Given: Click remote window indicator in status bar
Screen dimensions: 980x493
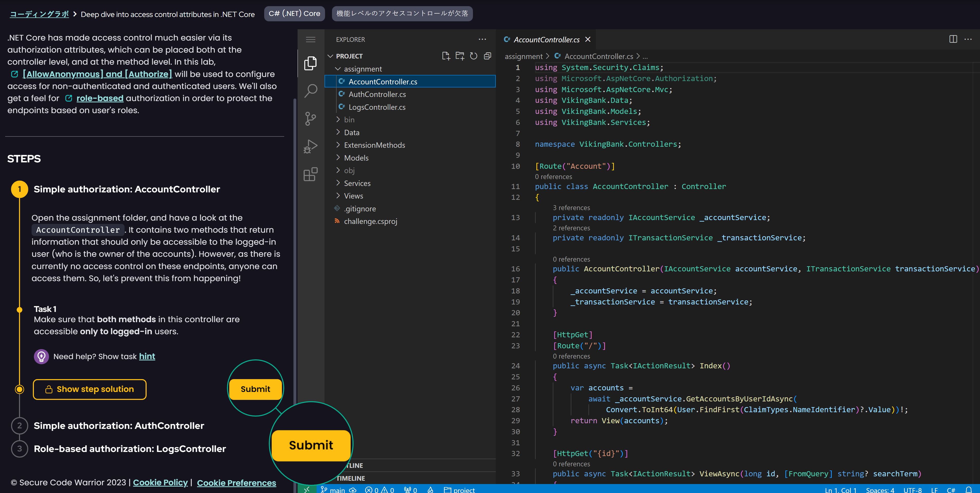Looking at the screenshot, I should (x=307, y=489).
